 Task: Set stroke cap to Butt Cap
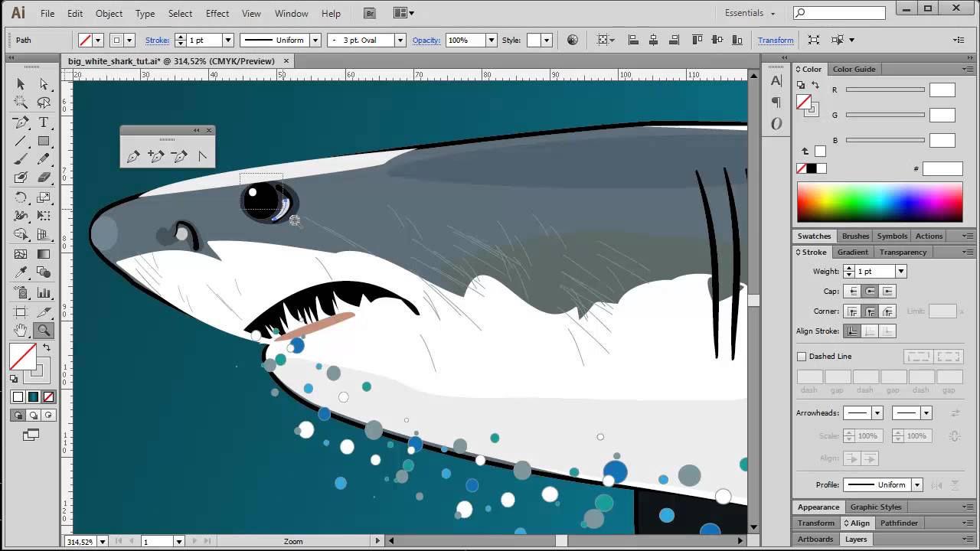851,291
